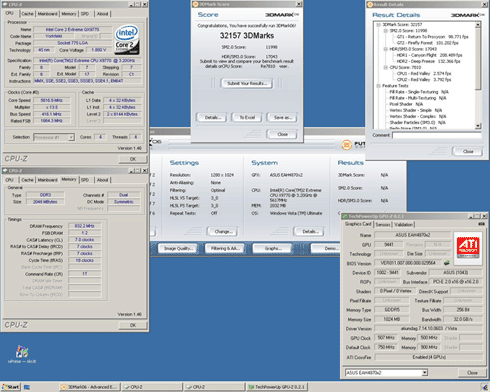Collapse the SM2.0 Score tree node
490x392 pixels.
(386, 31)
